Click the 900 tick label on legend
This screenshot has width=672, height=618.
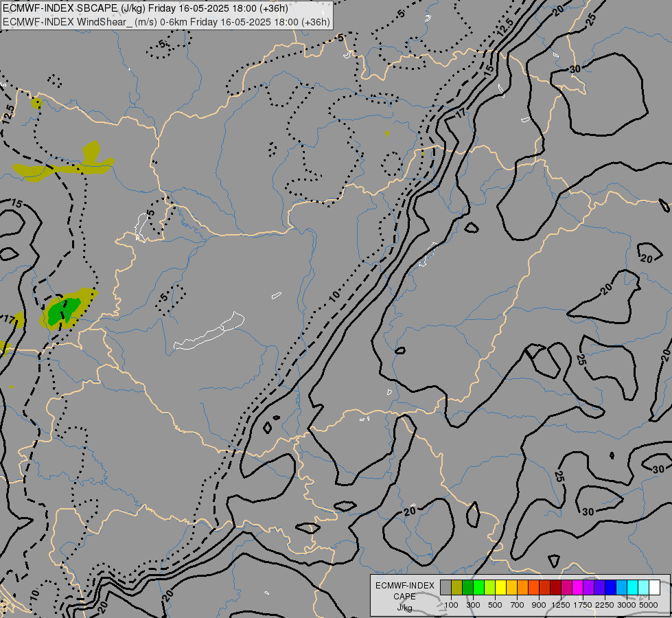point(539,605)
